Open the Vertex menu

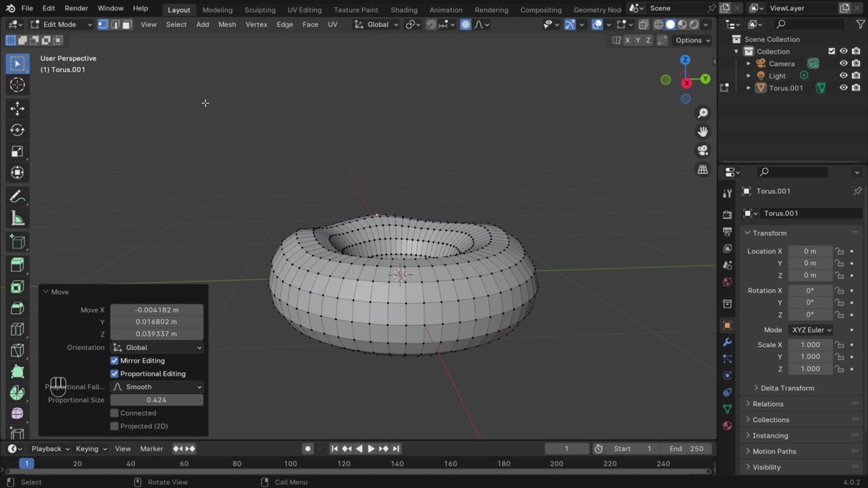[256, 24]
